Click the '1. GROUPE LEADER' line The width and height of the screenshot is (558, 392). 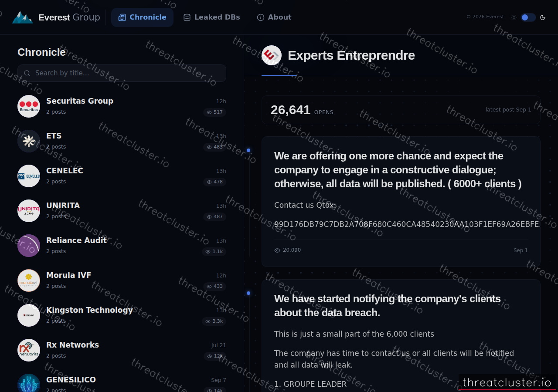[310, 384]
